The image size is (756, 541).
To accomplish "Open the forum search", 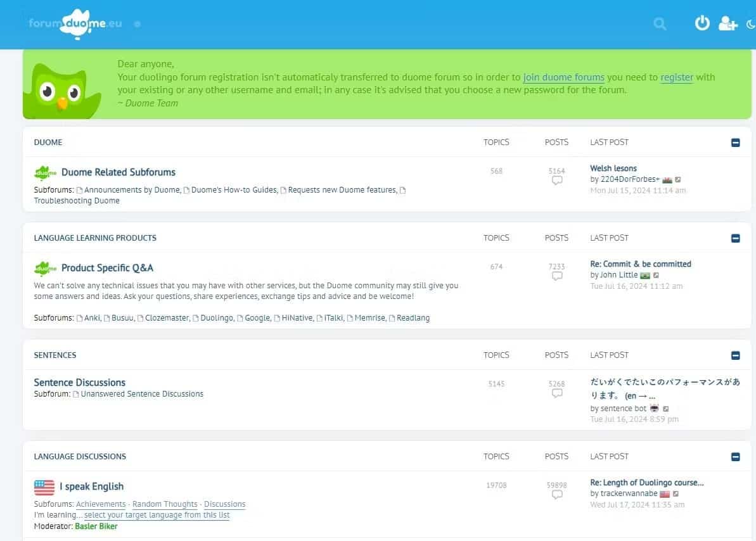I will [x=660, y=23].
